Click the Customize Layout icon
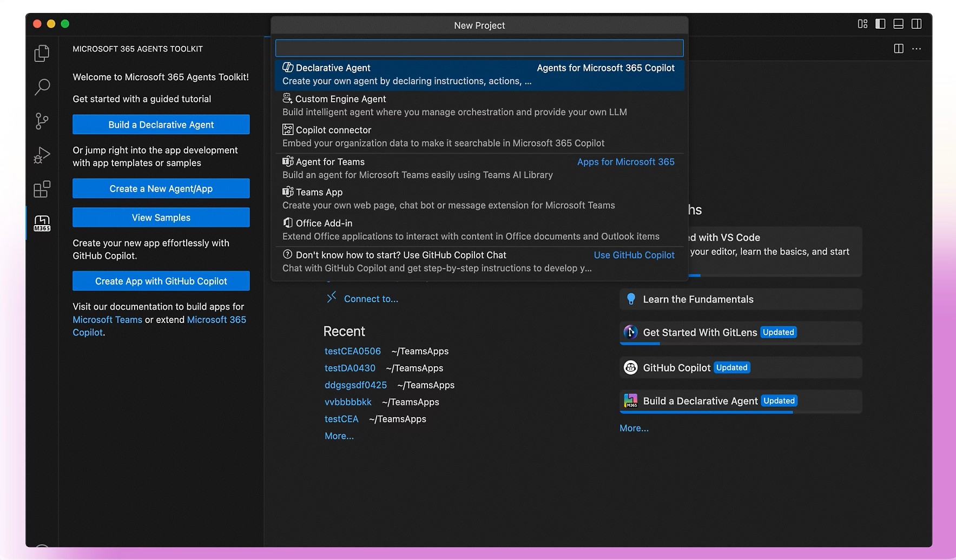The image size is (956, 560). (862, 24)
